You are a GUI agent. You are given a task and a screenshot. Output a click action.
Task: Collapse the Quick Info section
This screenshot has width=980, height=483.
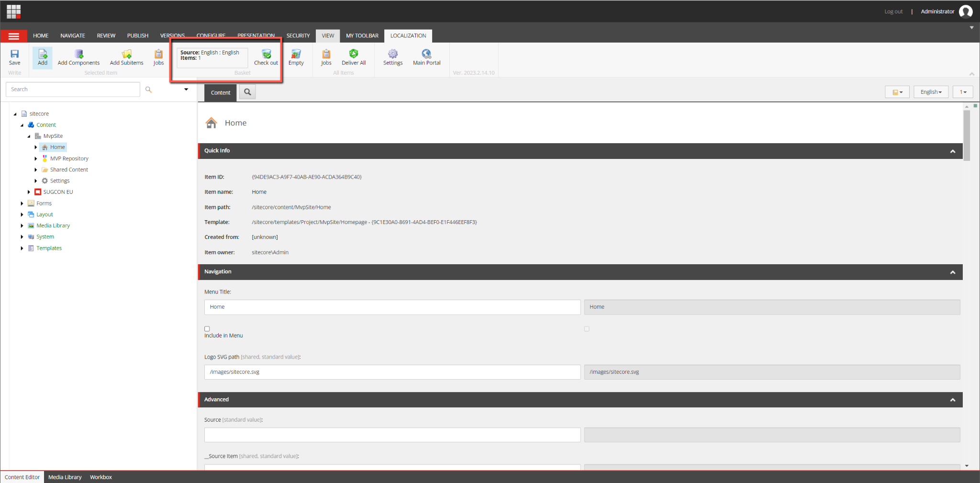pyautogui.click(x=953, y=151)
